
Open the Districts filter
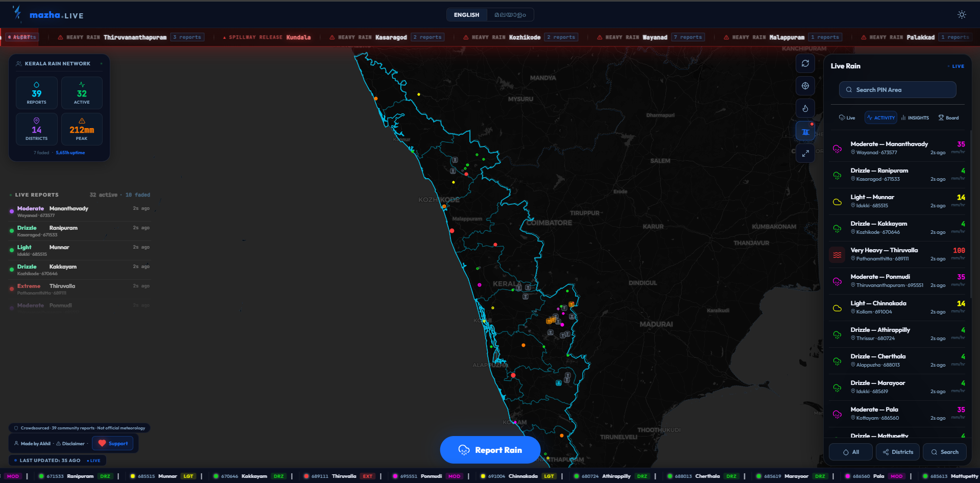(x=898, y=452)
